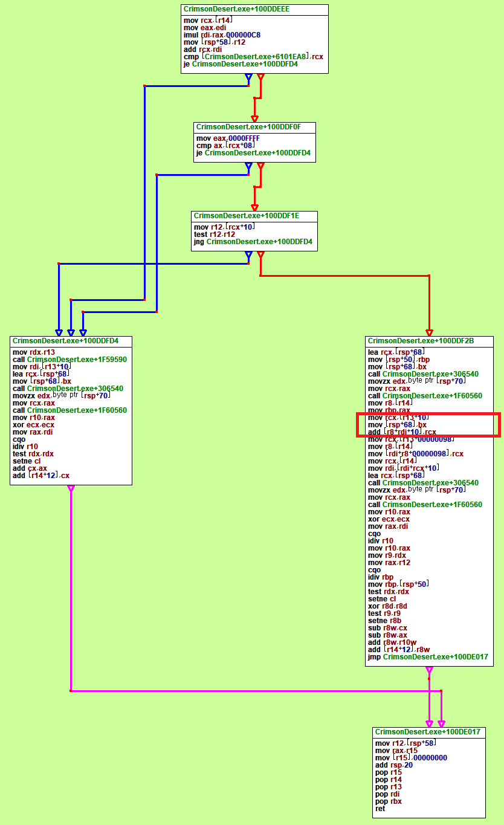Screen dimensions: 504x825
Task: Follow the jmp CrimsonDesert.exe+100DE017 jump target
Action: point(435,657)
